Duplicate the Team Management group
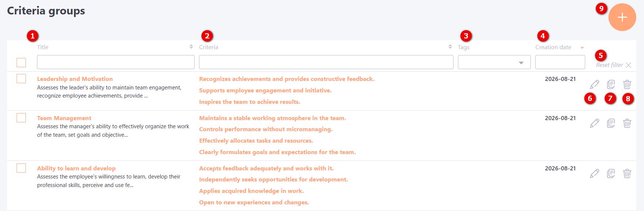This screenshot has height=211, width=644. click(611, 123)
